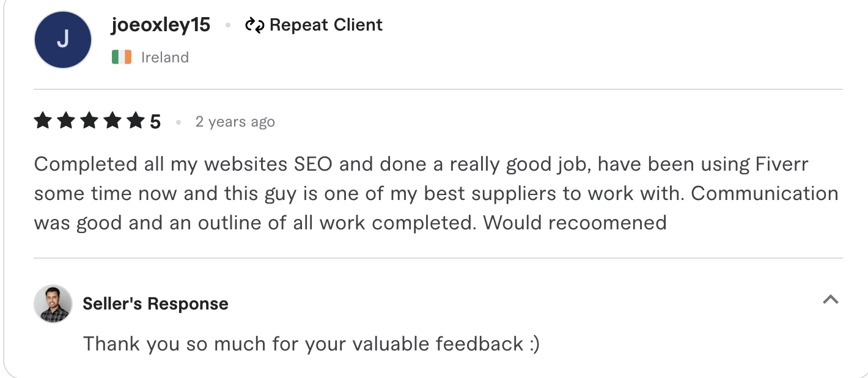Collapse the Seller's Response section chevron
Image resolution: width=868 pixels, height=378 pixels.
click(830, 300)
